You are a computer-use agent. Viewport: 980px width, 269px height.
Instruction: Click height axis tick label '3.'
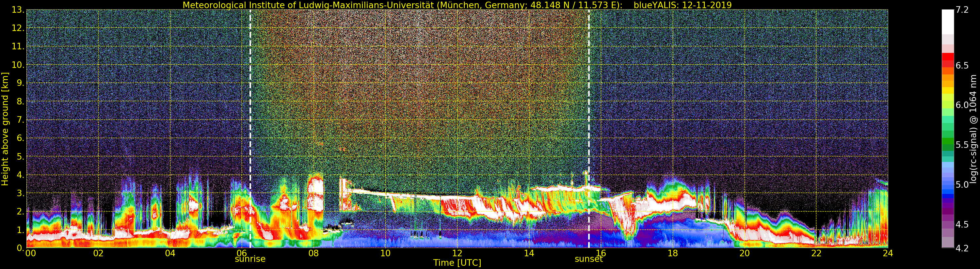[x=20, y=193]
